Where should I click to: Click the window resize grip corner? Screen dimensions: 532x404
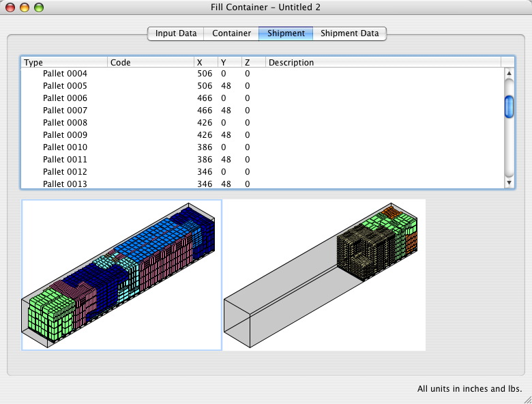click(527, 399)
